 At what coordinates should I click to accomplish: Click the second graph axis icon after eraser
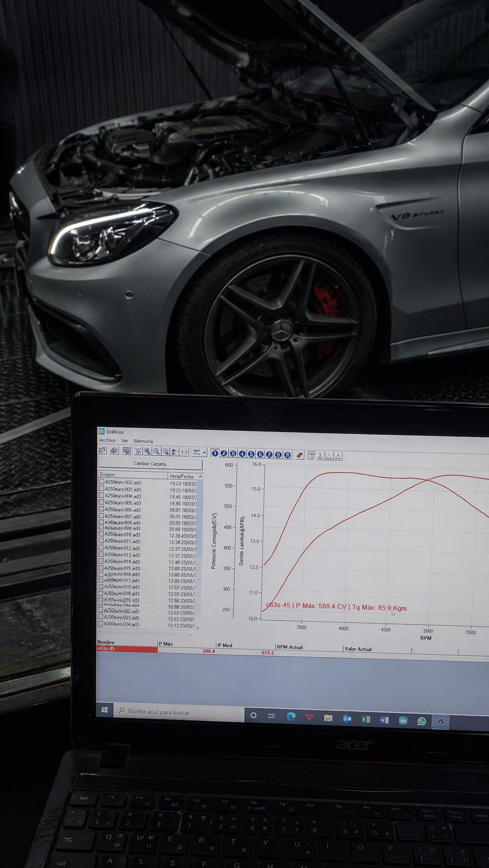pyautogui.click(x=321, y=456)
